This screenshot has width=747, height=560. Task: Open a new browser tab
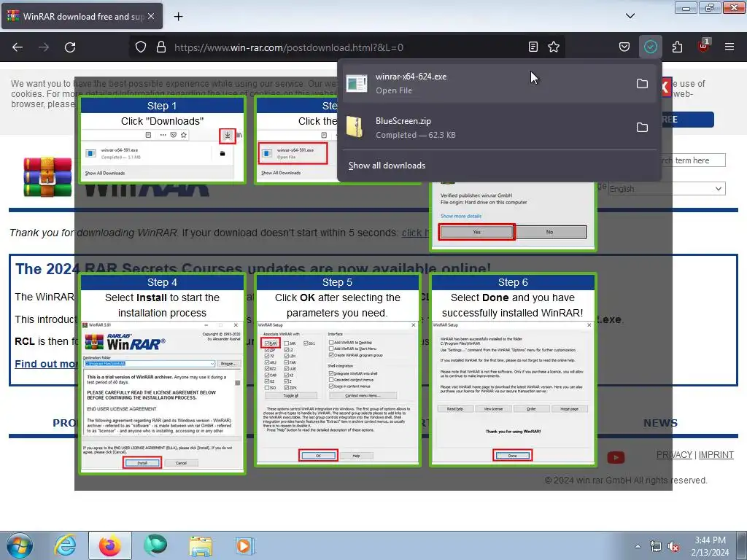pyautogui.click(x=178, y=17)
